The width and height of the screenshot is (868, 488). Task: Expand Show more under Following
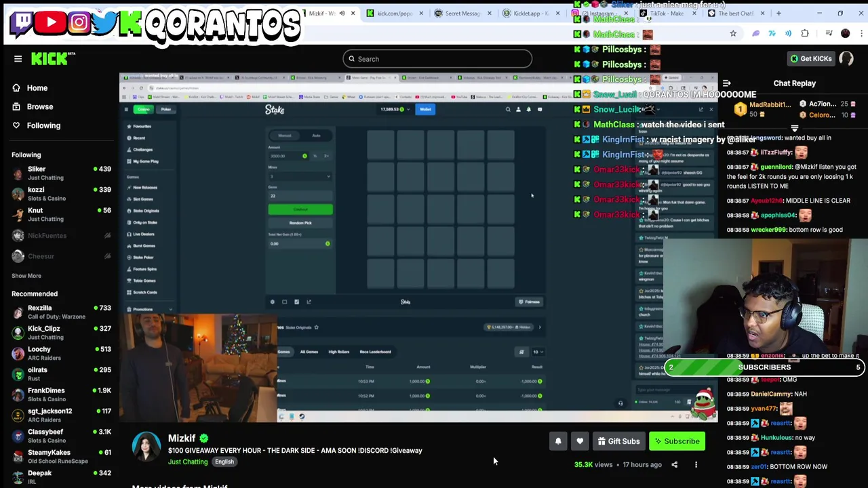pyautogui.click(x=26, y=276)
